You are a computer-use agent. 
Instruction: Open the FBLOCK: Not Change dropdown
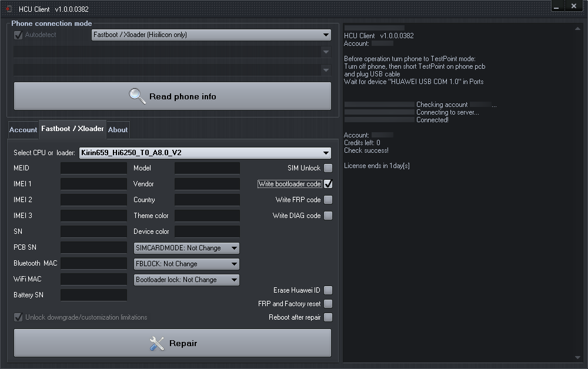coord(186,264)
